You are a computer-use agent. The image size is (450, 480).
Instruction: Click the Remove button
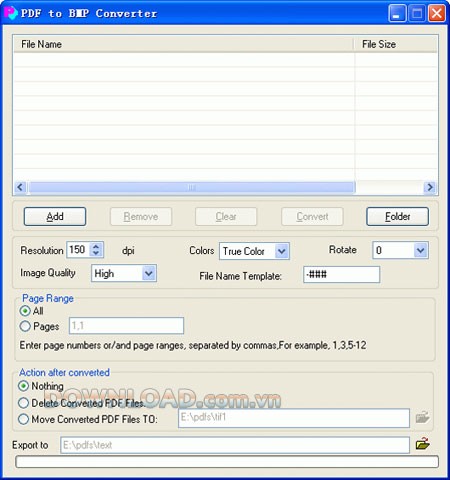click(141, 217)
